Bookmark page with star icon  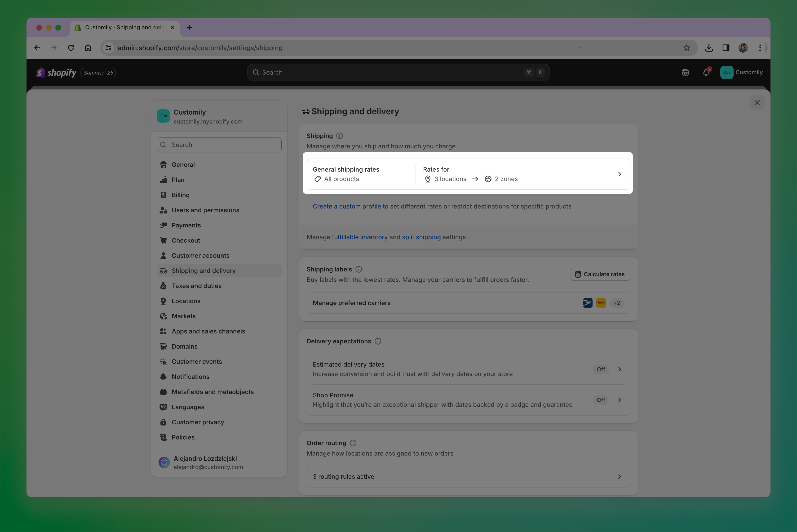(686, 48)
